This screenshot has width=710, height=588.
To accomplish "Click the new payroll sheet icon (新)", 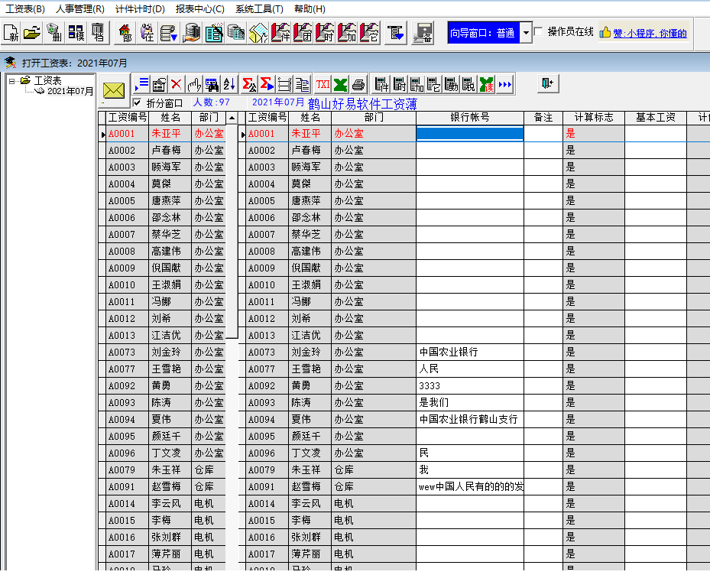I will coord(11,33).
